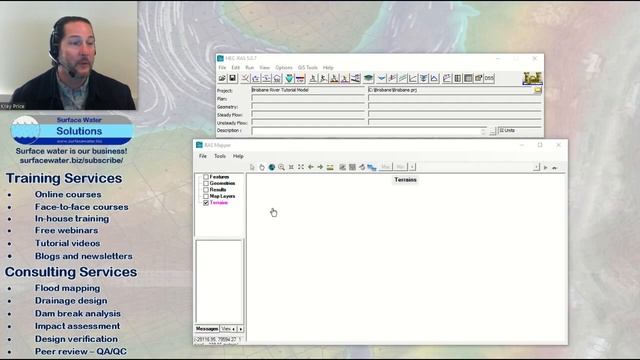Click the Project name field
This screenshot has height=360, width=640.
[x=308, y=90]
